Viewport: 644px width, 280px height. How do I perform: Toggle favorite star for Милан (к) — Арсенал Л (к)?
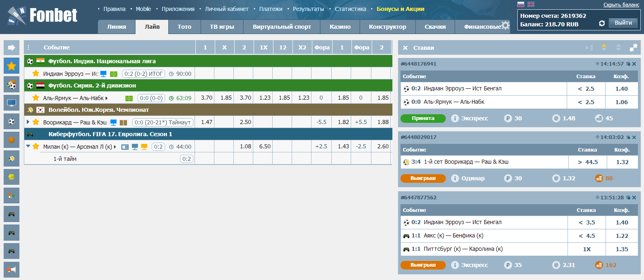point(36,146)
